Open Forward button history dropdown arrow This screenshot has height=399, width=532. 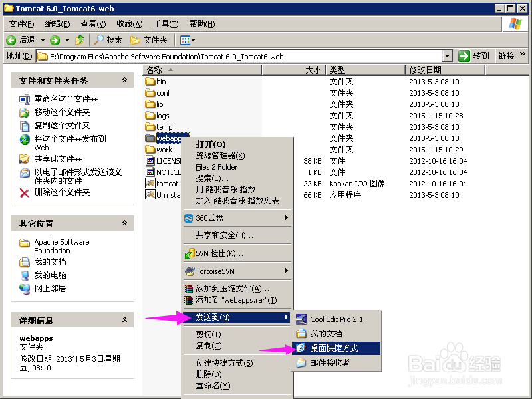click(67, 40)
